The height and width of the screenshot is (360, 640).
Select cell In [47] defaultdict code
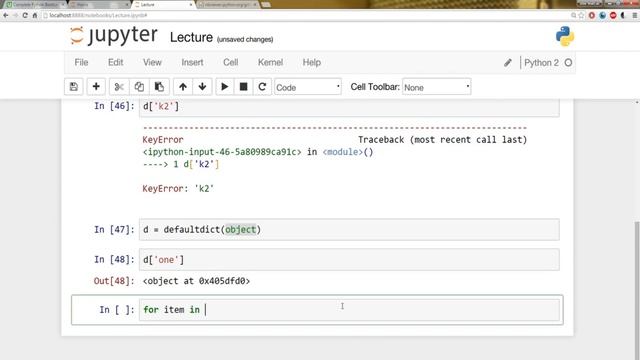click(x=349, y=229)
